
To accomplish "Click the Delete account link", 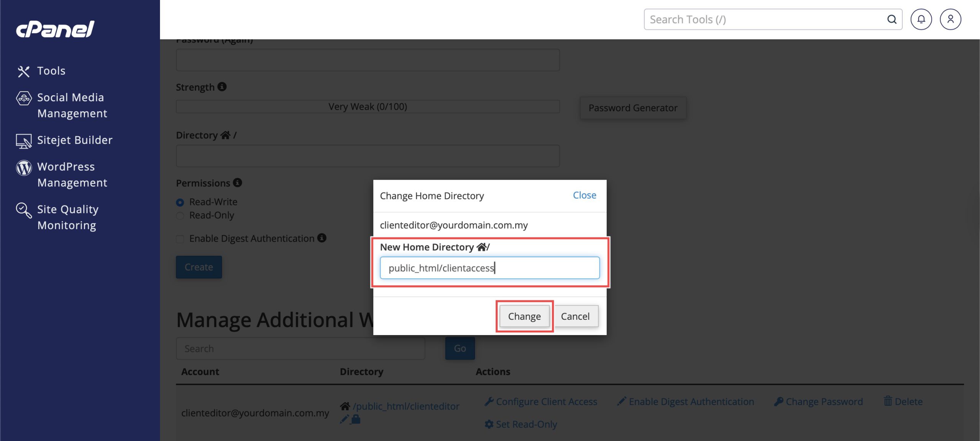I will 908,402.
